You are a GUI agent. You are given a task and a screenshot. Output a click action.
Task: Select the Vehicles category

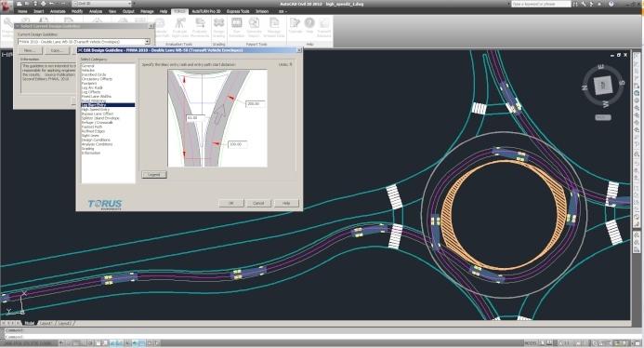(x=88, y=71)
